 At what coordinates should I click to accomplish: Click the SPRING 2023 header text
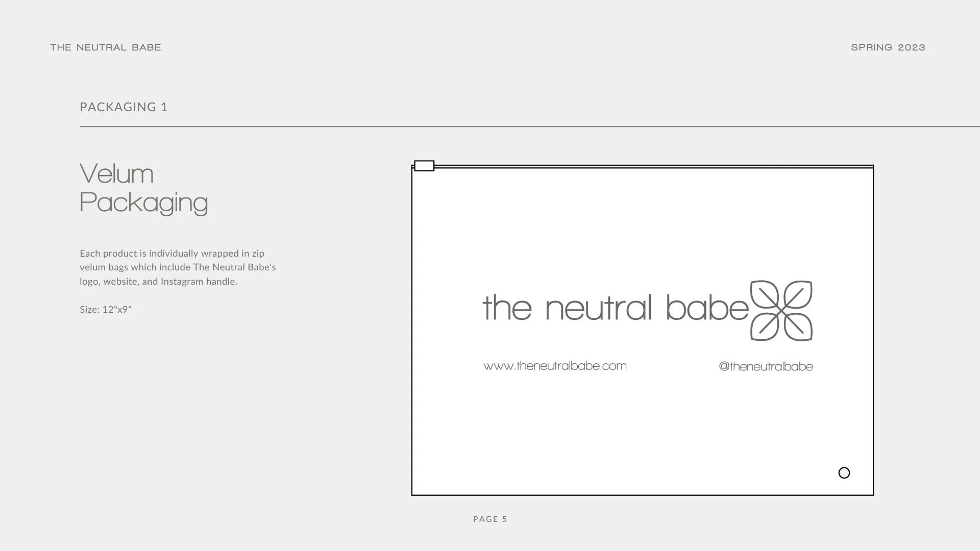(888, 47)
